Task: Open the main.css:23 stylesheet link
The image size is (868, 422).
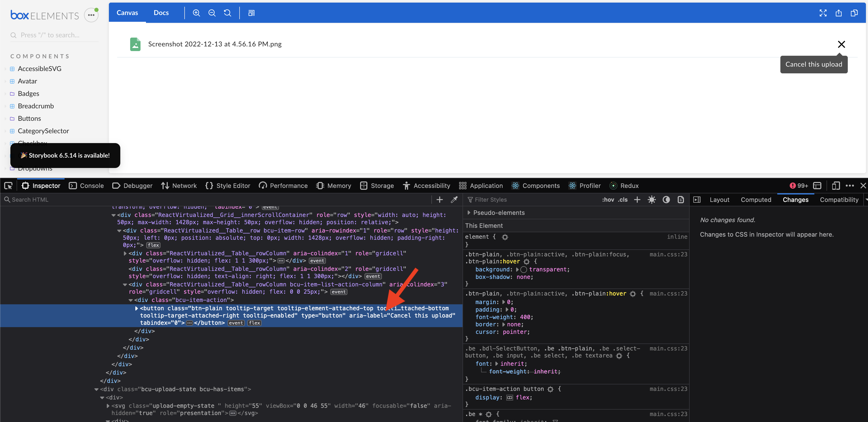Action: coord(669,254)
